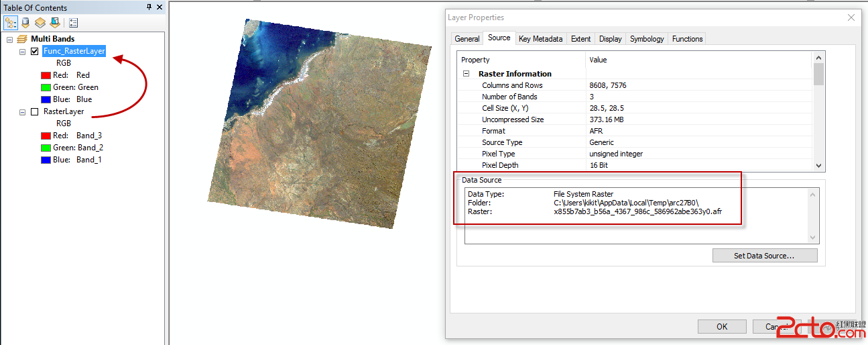Click the property list scroll-up arrow
The height and width of the screenshot is (345, 868).
point(818,57)
